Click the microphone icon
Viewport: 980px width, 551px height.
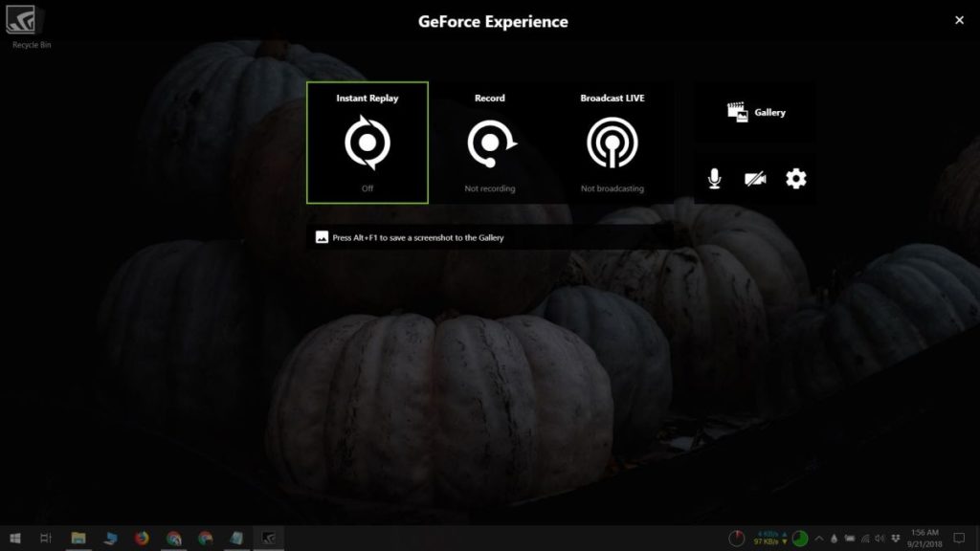click(712, 177)
